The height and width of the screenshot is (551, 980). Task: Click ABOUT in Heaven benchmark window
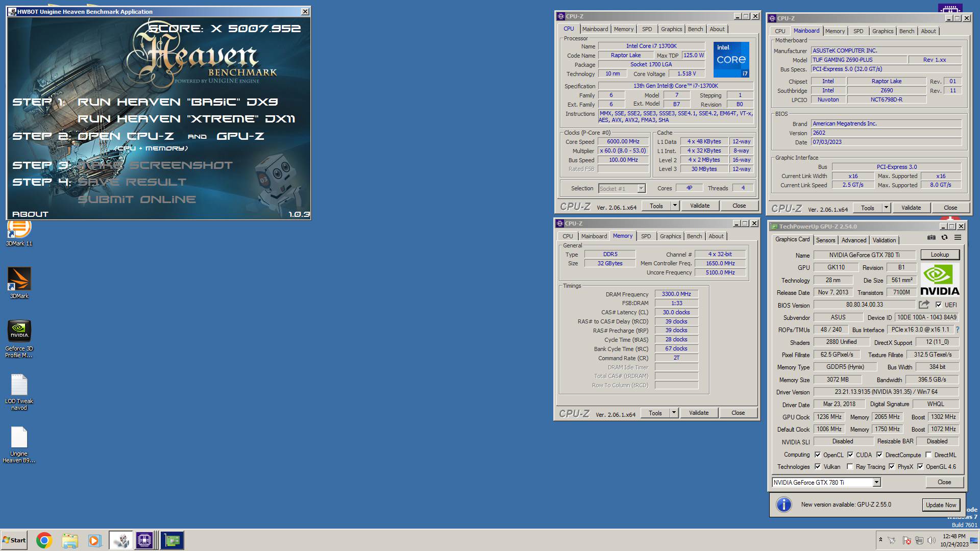(x=30, y=214)
